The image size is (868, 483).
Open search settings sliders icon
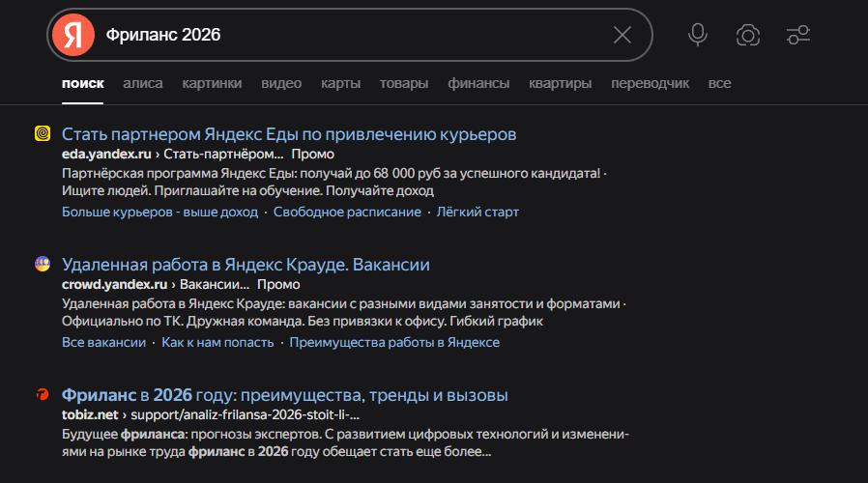[798, 35]
